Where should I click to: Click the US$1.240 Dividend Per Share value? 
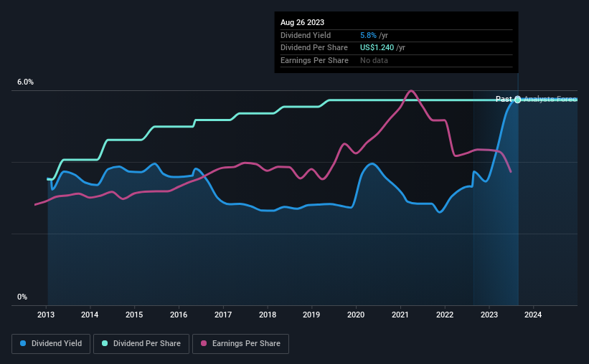point(377,48)
